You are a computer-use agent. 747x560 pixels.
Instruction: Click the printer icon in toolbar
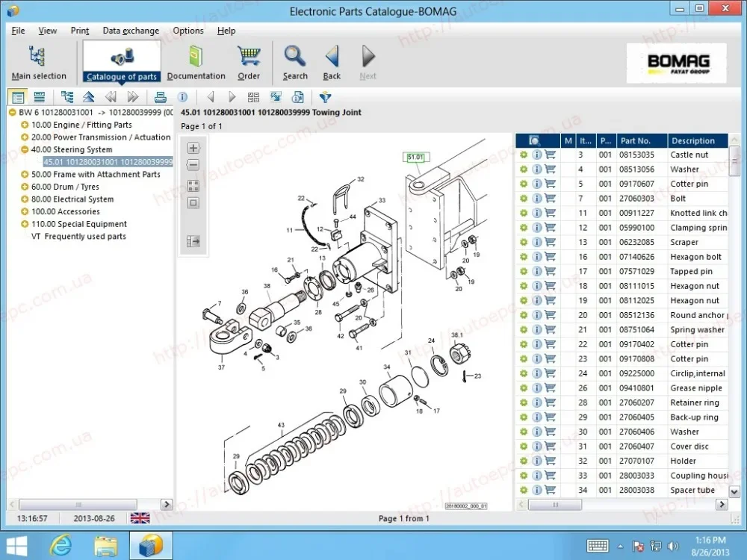[160, 97]
